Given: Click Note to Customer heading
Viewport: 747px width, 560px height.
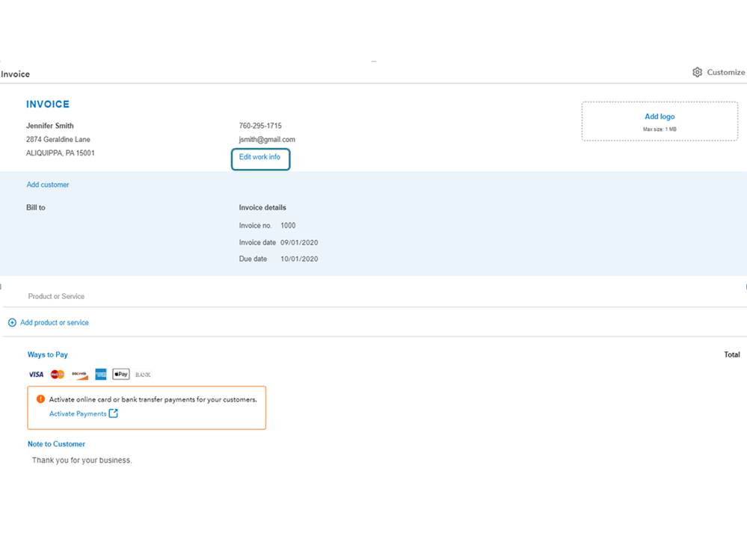Looking at the screenshot, I should pos(56,444).
